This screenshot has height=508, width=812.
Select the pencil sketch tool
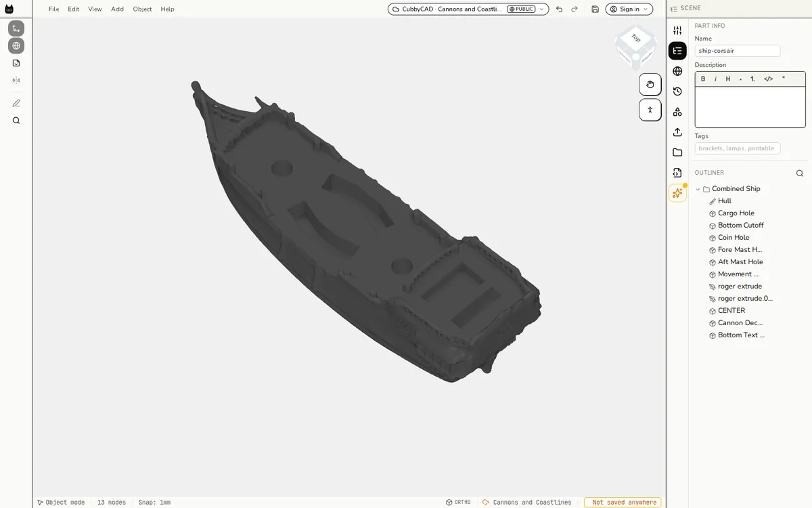[16, 103]
